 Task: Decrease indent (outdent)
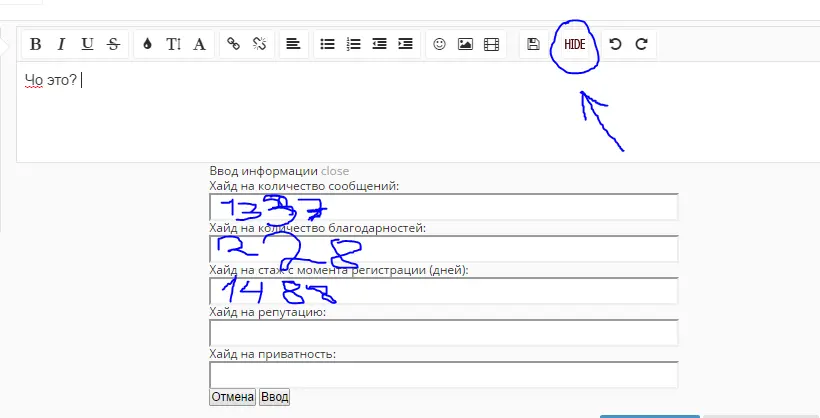coord(380,44)
